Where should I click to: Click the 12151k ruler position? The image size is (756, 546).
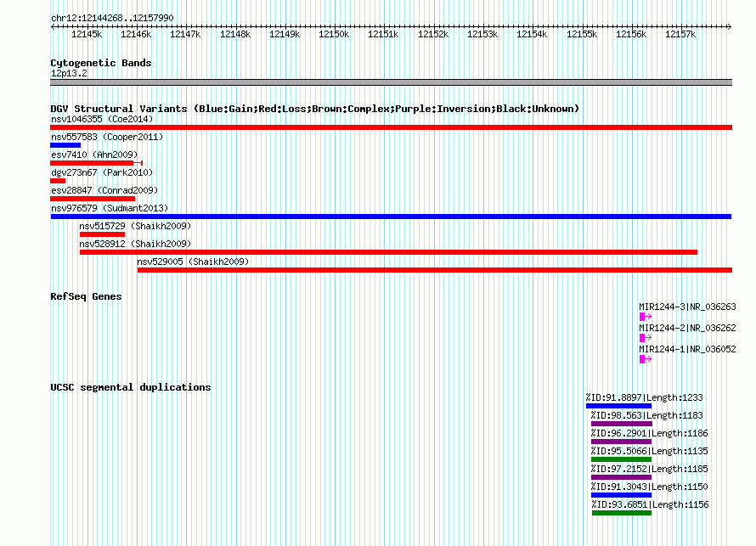[x=383, y=34]
